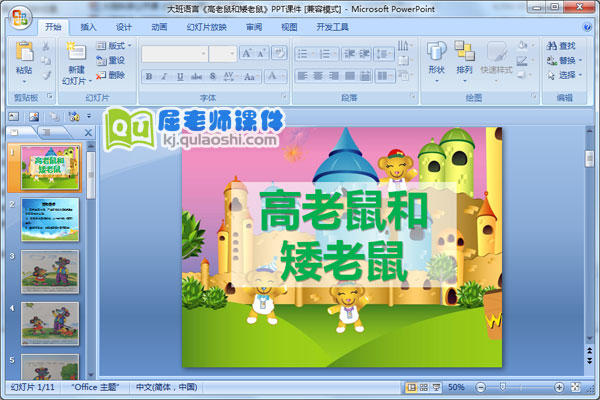This screenshot has height=400, width=600.
Task: Expand the Layout (版式) dropdown
Action: (117, 45)
